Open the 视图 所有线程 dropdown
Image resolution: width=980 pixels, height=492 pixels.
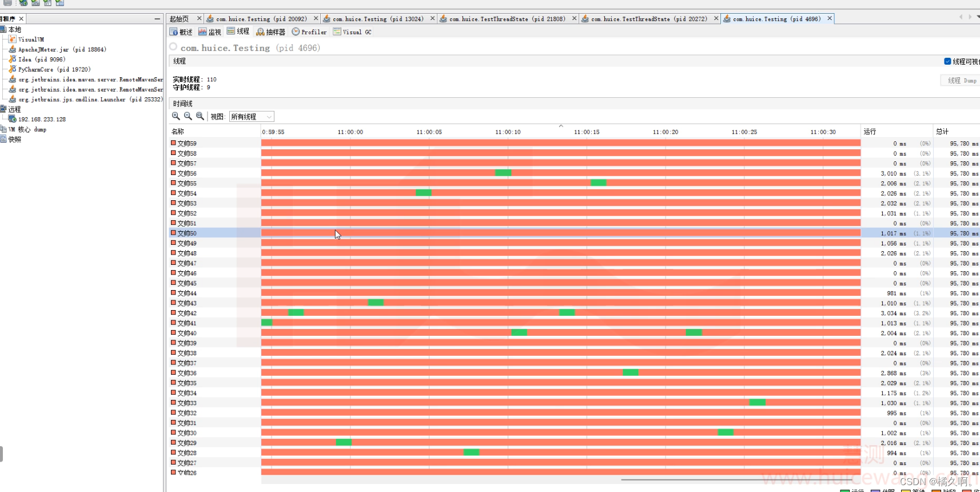(252, 117)
